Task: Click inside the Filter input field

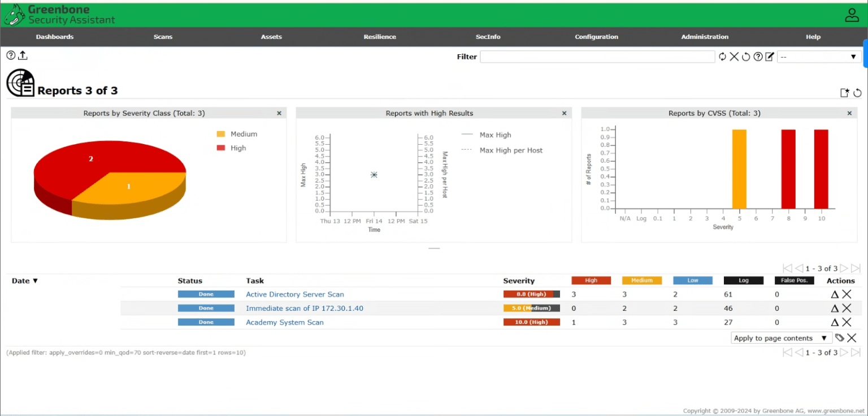Action: (597, 57)
